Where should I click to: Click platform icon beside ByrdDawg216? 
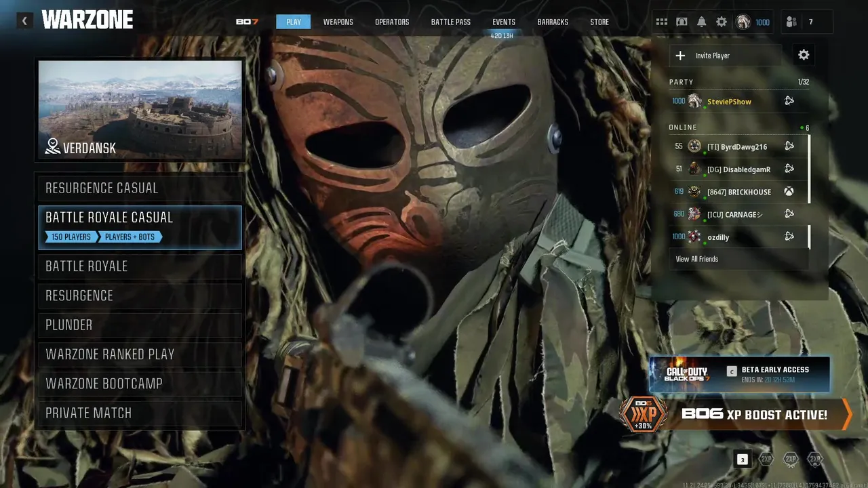pyautogui.click(x=789, y=146)
